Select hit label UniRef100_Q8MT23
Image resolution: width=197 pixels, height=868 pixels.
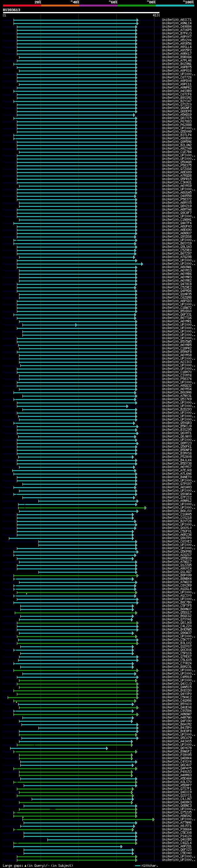177,443
